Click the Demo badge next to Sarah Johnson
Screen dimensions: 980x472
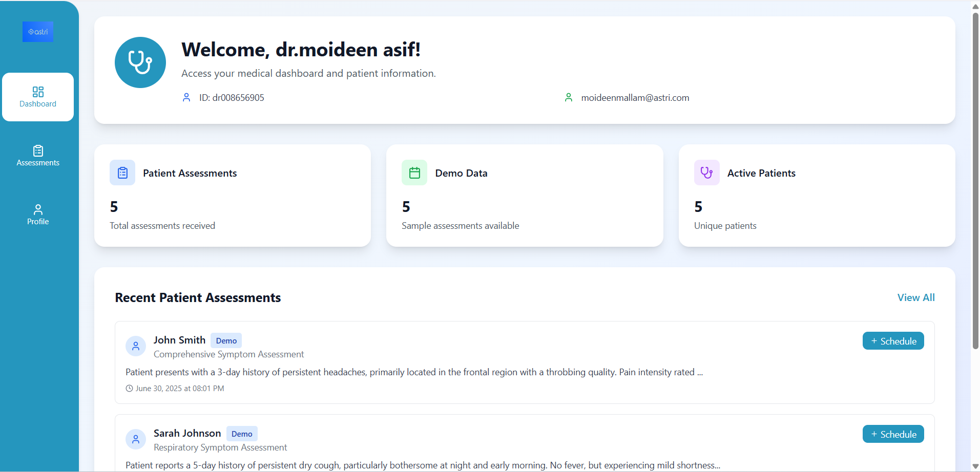242,434
